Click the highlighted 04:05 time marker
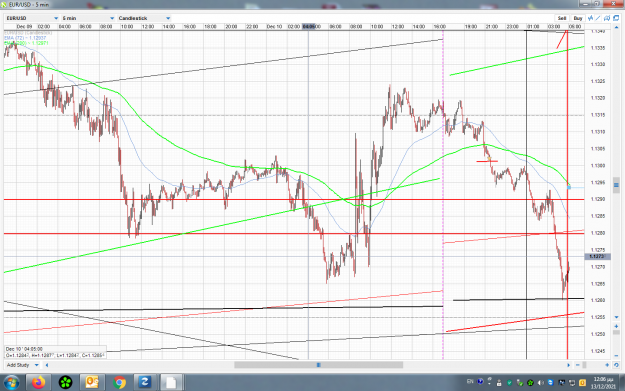Image resolution: width=625 pixels, height=391 pixels. click(x=309, y=26)
